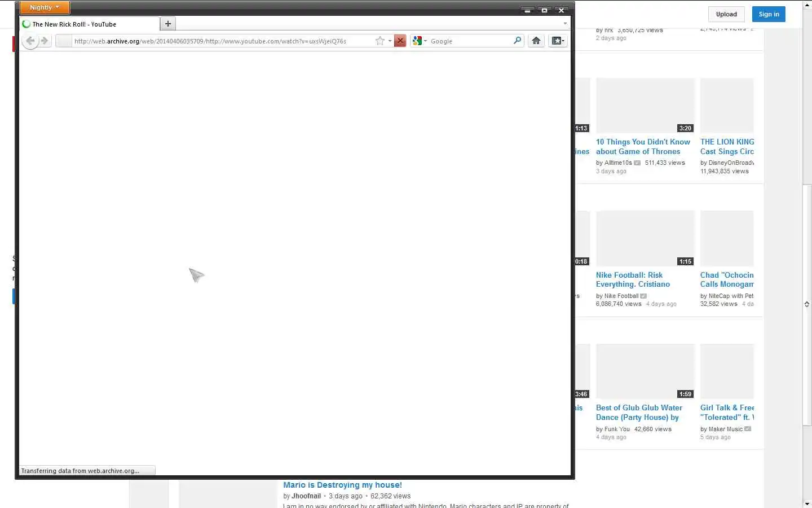Viewport: 812px width, 508px height.
Task: Select 'The New Rick Roll! - YouTube' tab
Action: pos(90,24)
